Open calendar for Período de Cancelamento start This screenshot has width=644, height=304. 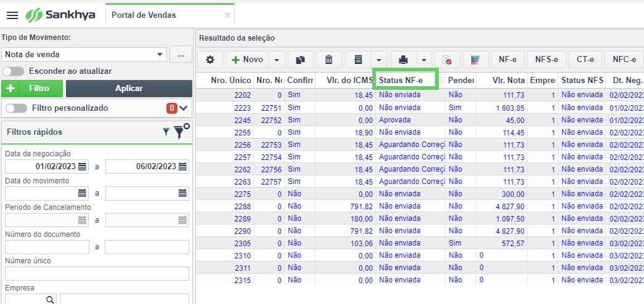[82, 220]
